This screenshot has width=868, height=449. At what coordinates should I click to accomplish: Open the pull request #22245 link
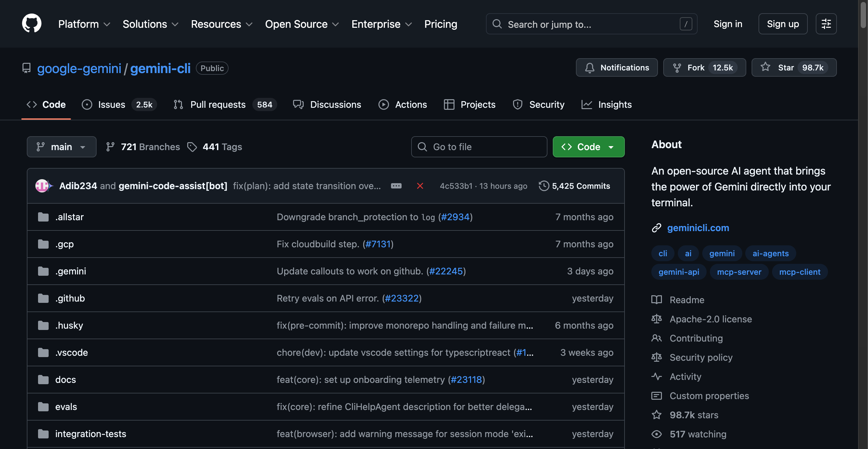(x=446, y=271)
